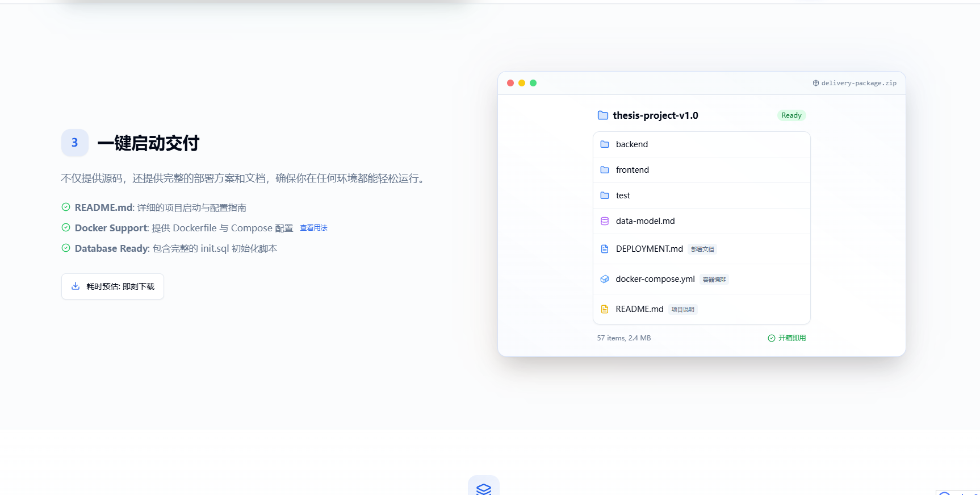Click the Docker Support check circle
Screen dimensions: 980x495
point(66,227)
